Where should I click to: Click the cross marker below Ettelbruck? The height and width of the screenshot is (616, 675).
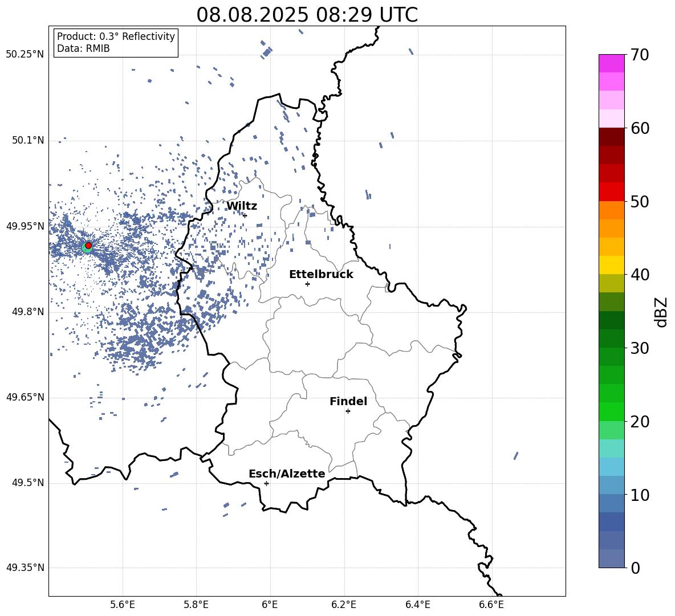pyautogui.click(x=307, y=284)
